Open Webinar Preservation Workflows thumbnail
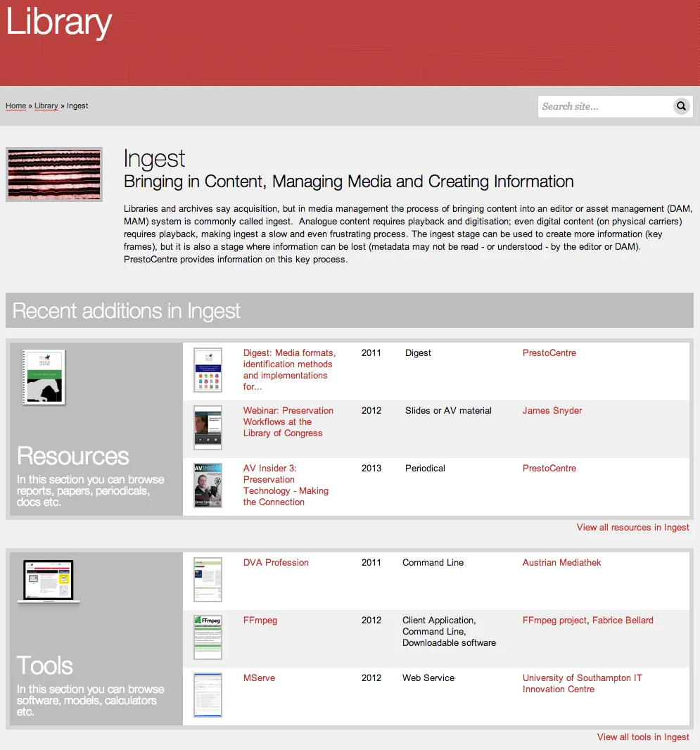 208,428
